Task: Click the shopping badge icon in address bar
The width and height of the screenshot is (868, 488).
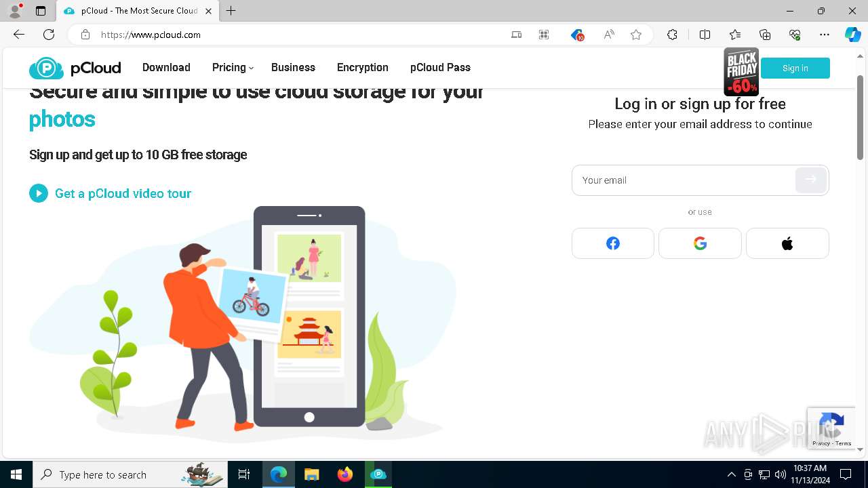Action: point(577,35)
